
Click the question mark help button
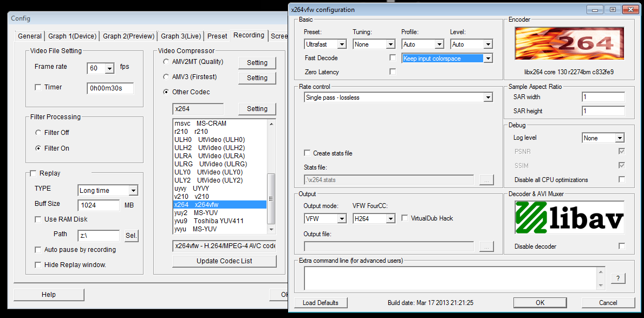click(x=618, y=278)
